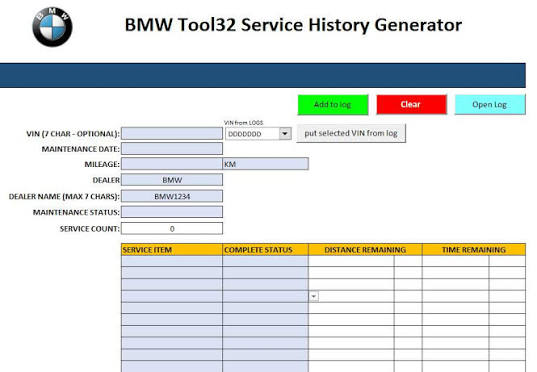Click the COMPLETE STATUS column header

coord(265,250)
